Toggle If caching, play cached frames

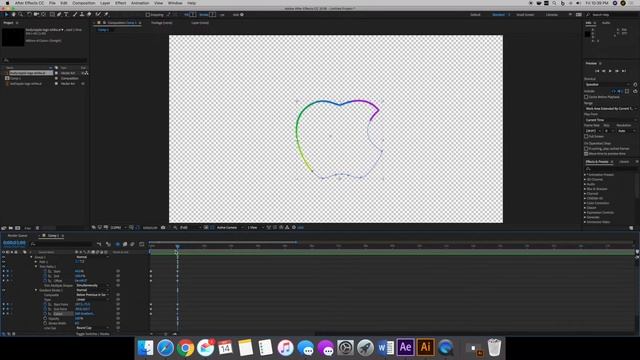(x=586, y=149)
